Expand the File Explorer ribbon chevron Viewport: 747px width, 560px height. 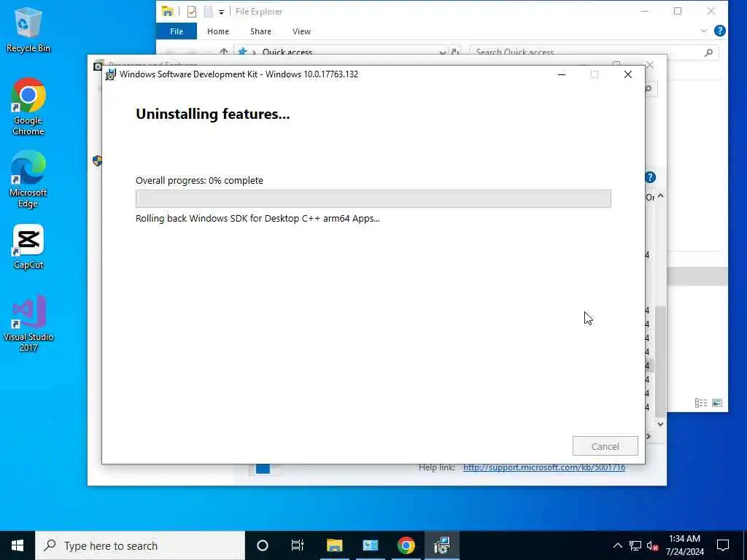tap(704, 31)
